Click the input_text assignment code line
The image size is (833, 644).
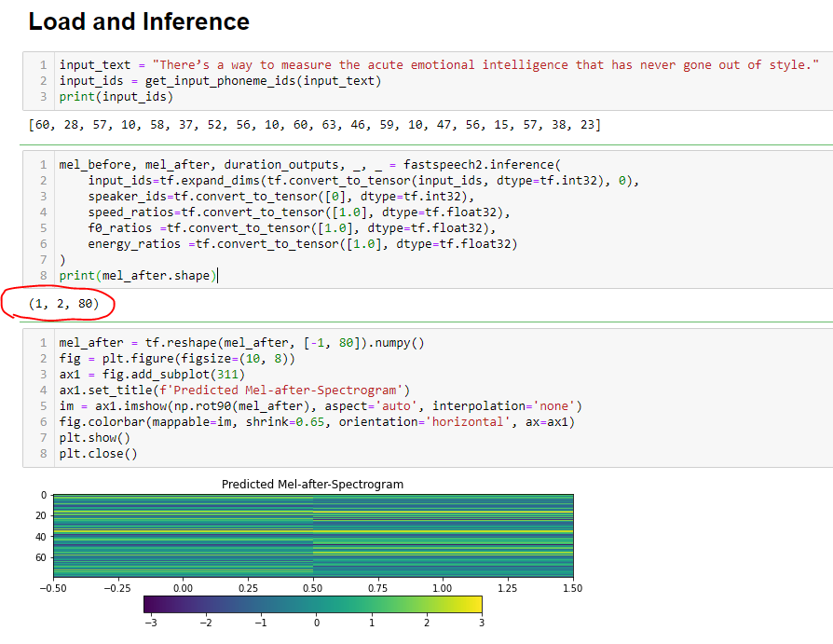[439, 65]
